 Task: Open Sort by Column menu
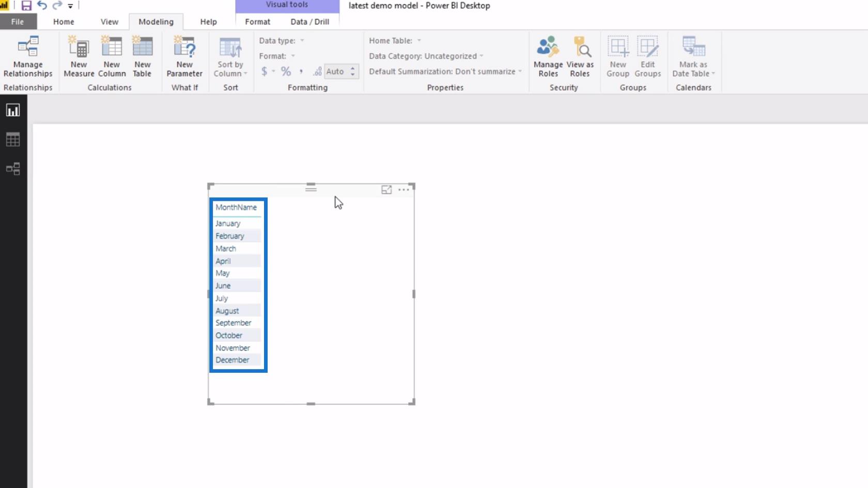coord(230,57)
